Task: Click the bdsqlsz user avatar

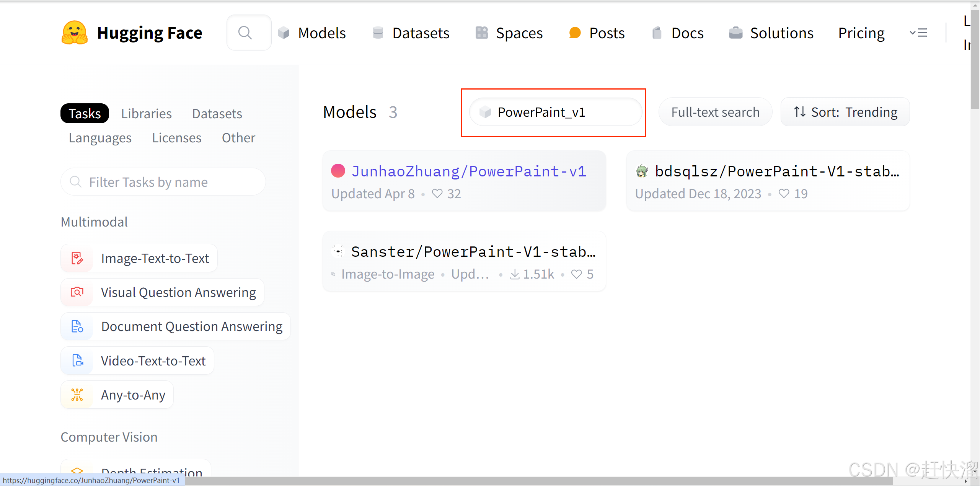Action: 642,171
